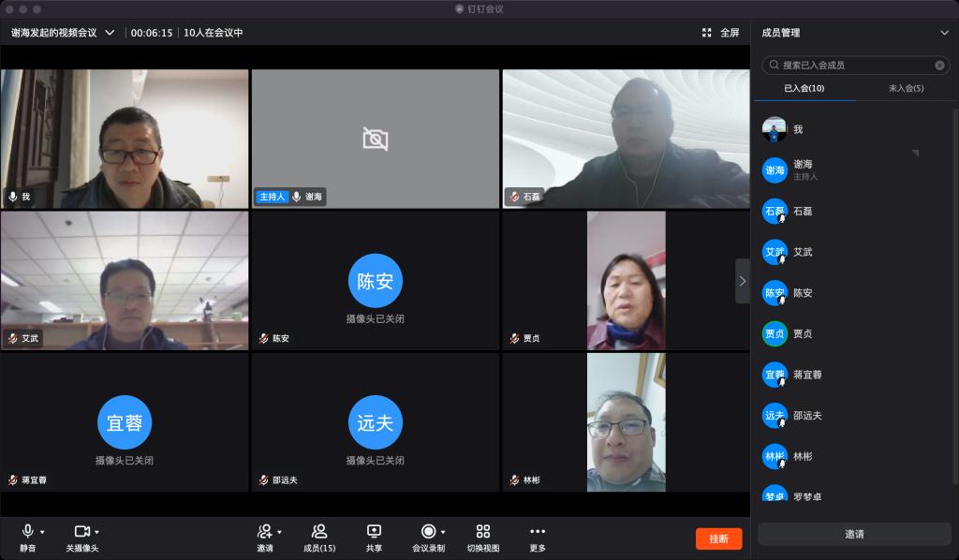
Task: Mute the microphone with 静音 button
Action: 28,532
